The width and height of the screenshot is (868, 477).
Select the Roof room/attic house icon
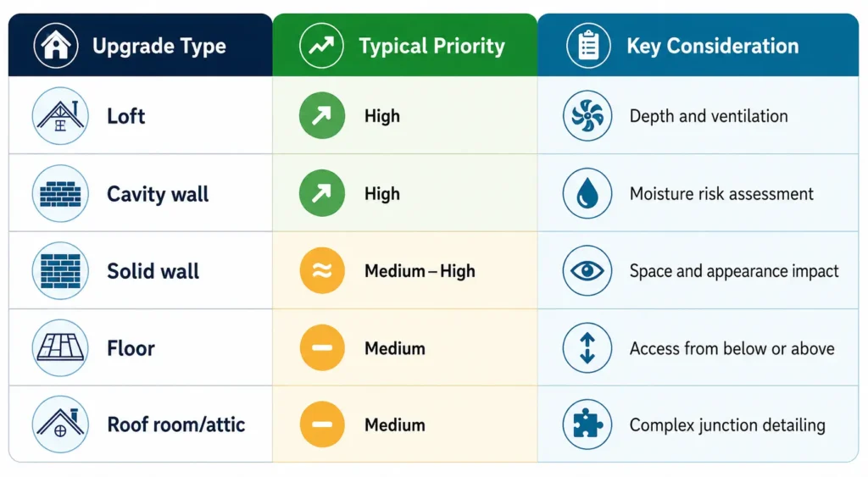[60, 424]
